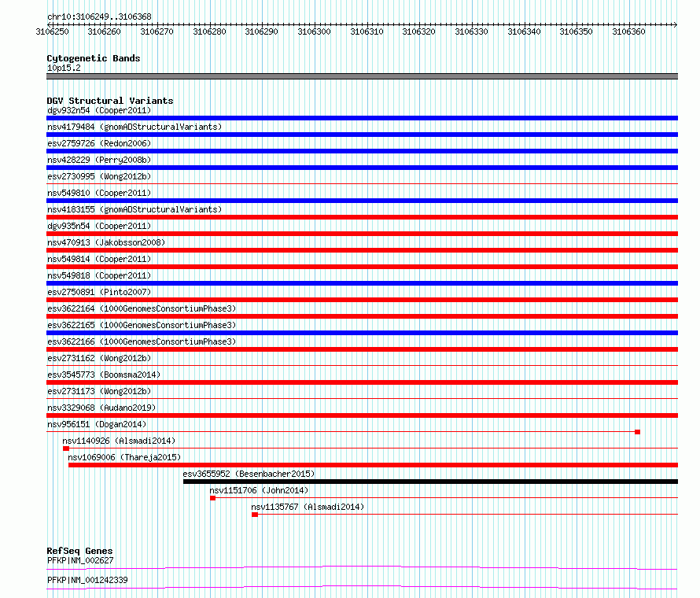
Task: Select nsv470913 (Jakobsson2008) label
Action: (106, 242)
